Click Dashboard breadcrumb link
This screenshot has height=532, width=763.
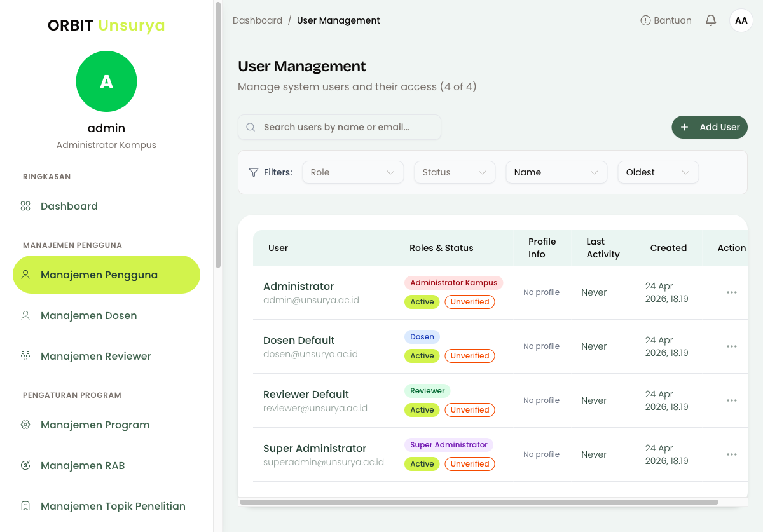[258, 20]
